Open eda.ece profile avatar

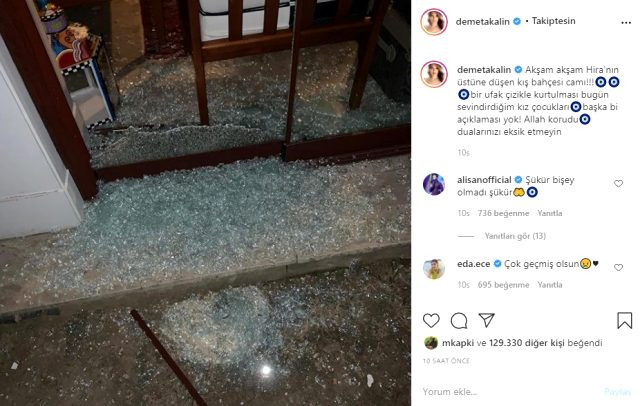coord(433,268)
